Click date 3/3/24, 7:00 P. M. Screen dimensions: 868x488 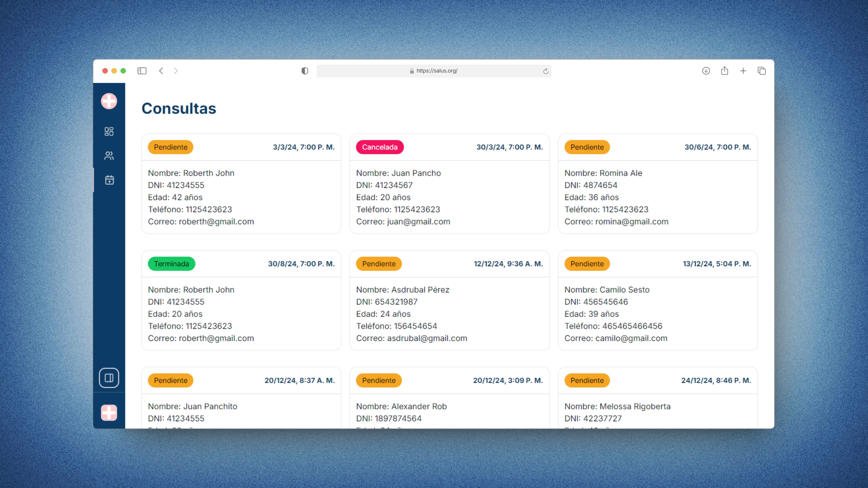click(304, 147)
